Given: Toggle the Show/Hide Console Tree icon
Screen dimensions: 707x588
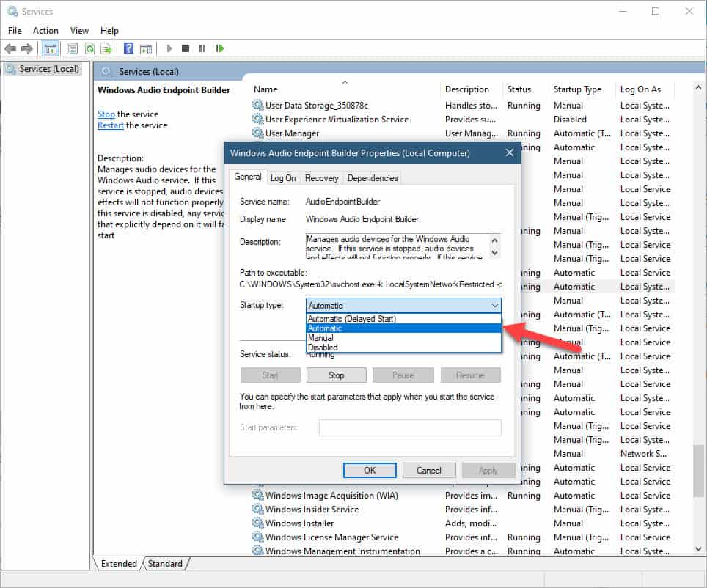Looking at the screenshot, I should click(x=48, y=48).
